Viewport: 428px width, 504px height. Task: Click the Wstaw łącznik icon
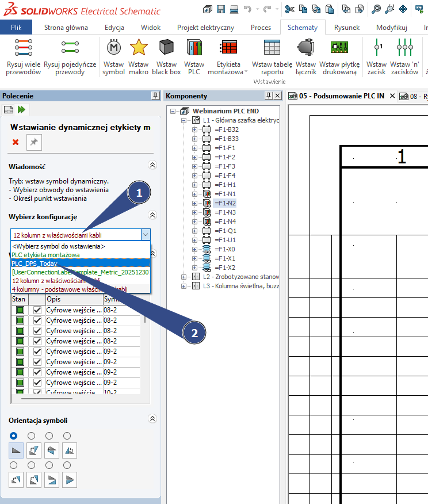pyautogui.click(x=305, y=48)
